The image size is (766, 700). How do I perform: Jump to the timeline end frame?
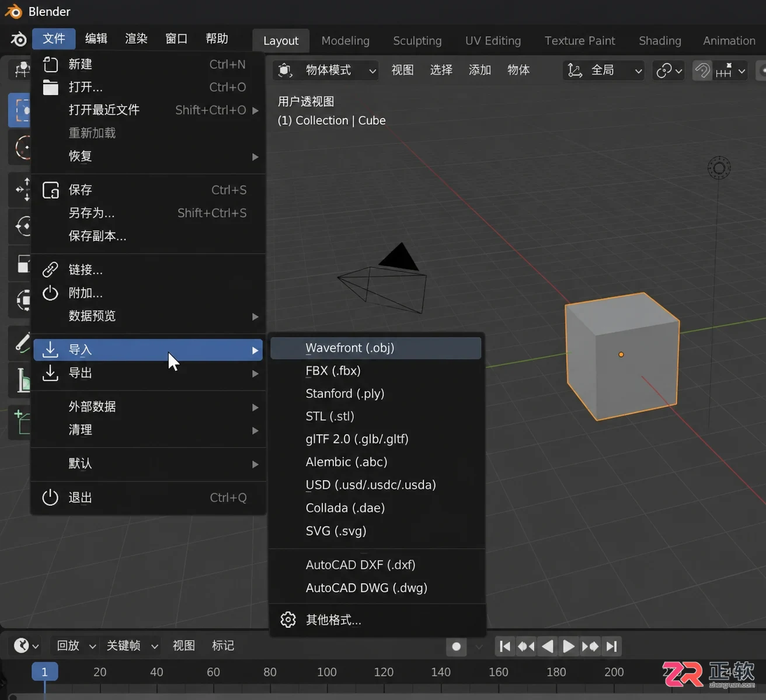pyautogui.click(x=611, y=646)
